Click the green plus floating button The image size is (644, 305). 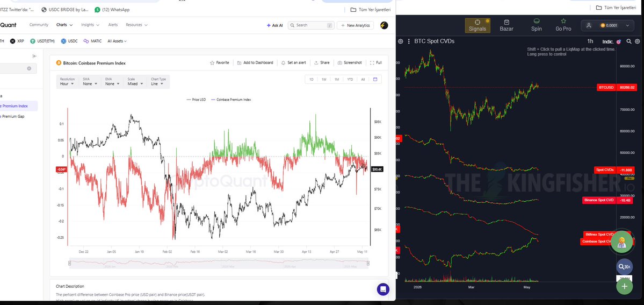point(624,286)
